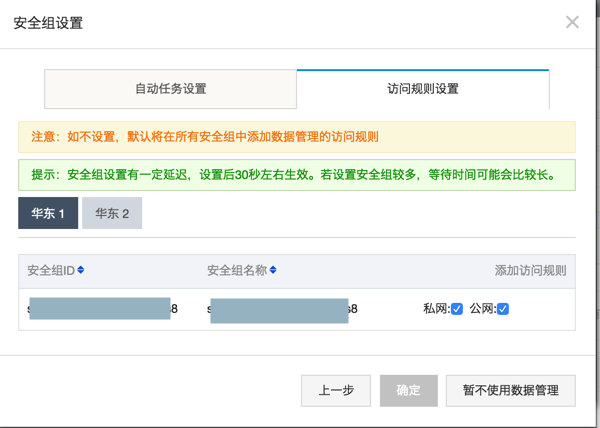
Task: Click the 安全组名称 column header text
Action: pyautogui.click(x=237, y=270)
